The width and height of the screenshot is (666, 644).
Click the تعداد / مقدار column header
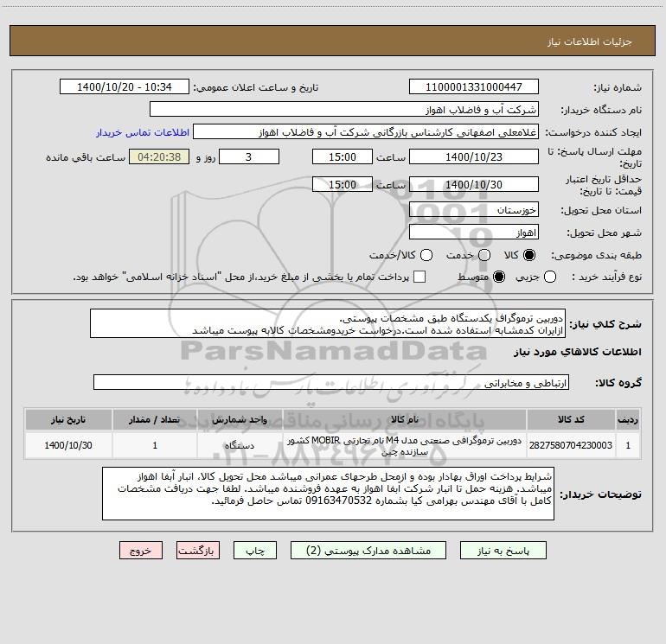coord(155,419)
